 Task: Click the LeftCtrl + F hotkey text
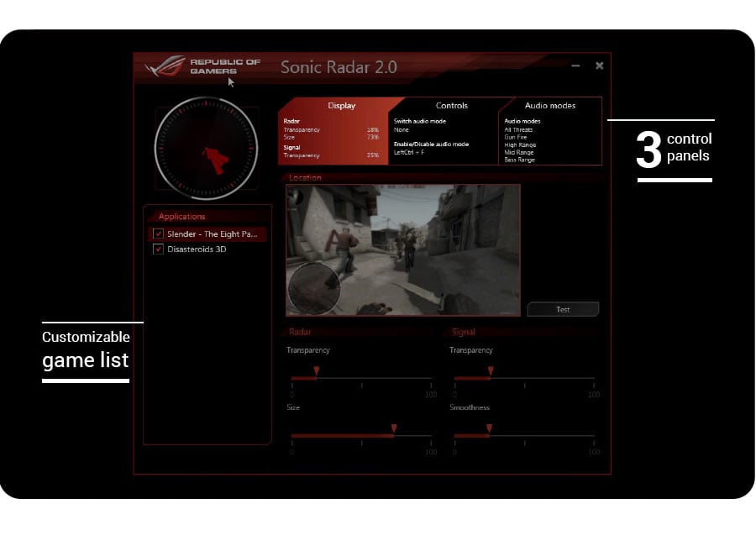(409, 152)
